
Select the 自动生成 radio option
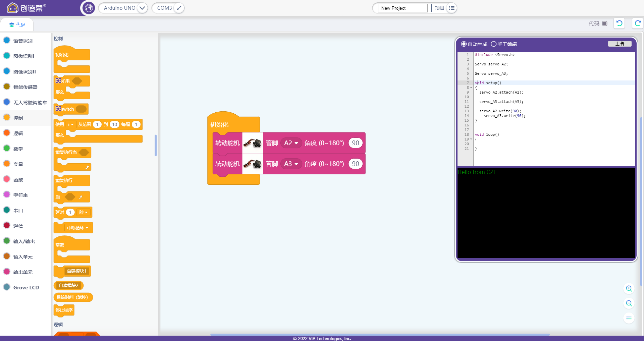click(464, 44)
